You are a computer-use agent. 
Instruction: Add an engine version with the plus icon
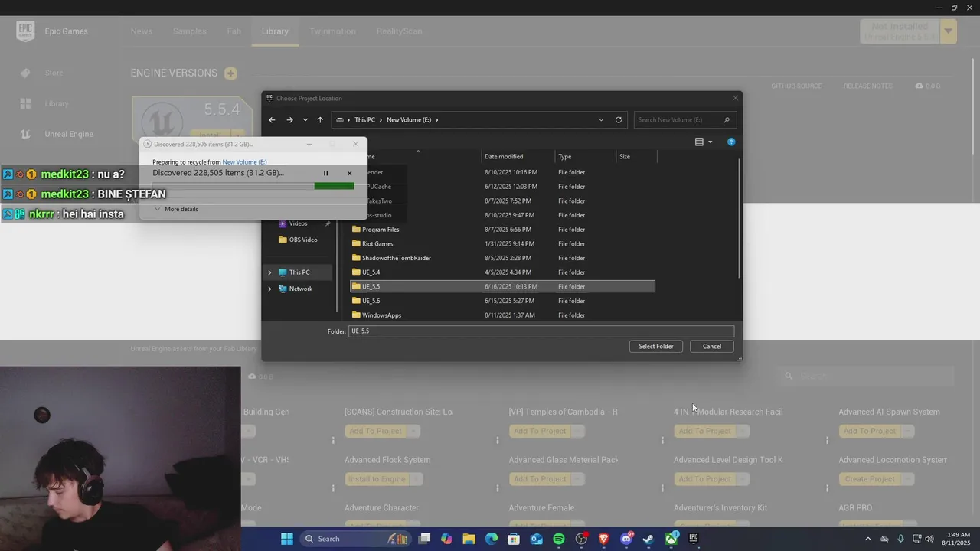coord(230,73)
